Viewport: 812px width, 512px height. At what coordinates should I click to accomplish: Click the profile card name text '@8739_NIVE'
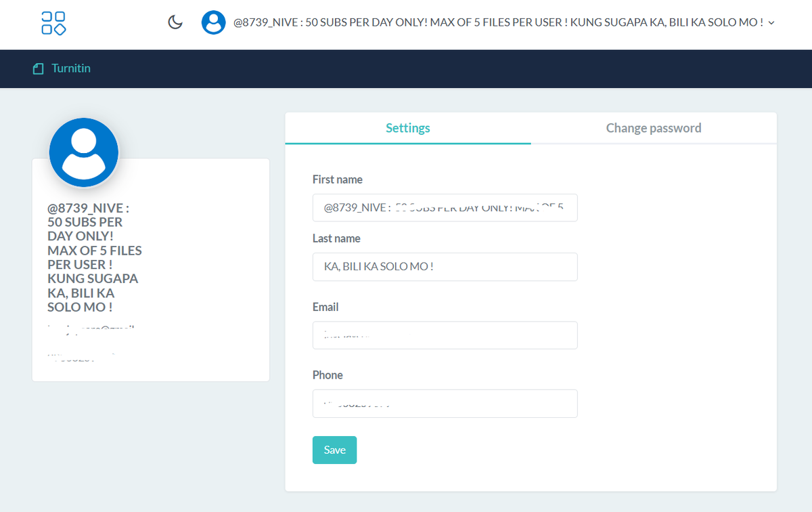[x=85, y=208]
